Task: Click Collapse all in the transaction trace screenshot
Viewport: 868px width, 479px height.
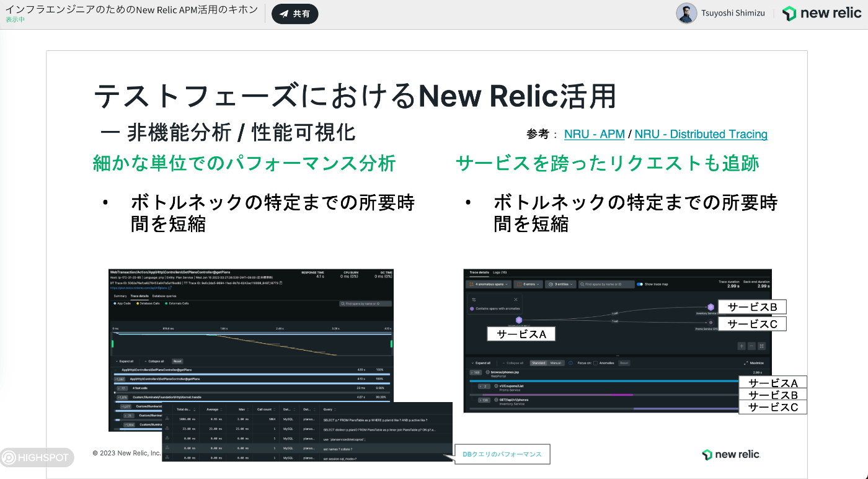Action: [x=154, y=361]
